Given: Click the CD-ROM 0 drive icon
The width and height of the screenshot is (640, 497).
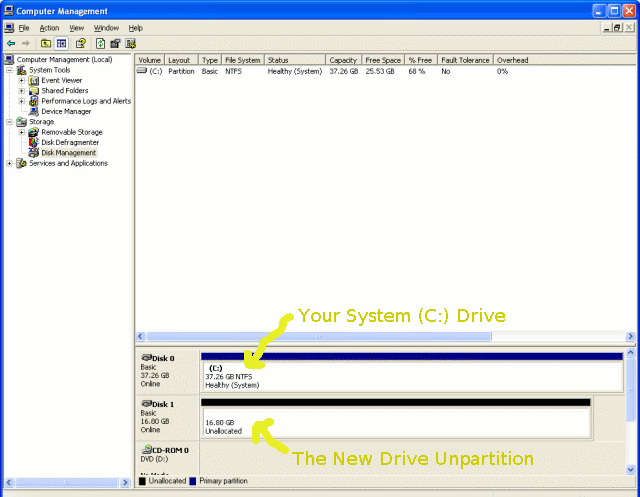Looking at the screenshot, I should click(x=147, y=450).
